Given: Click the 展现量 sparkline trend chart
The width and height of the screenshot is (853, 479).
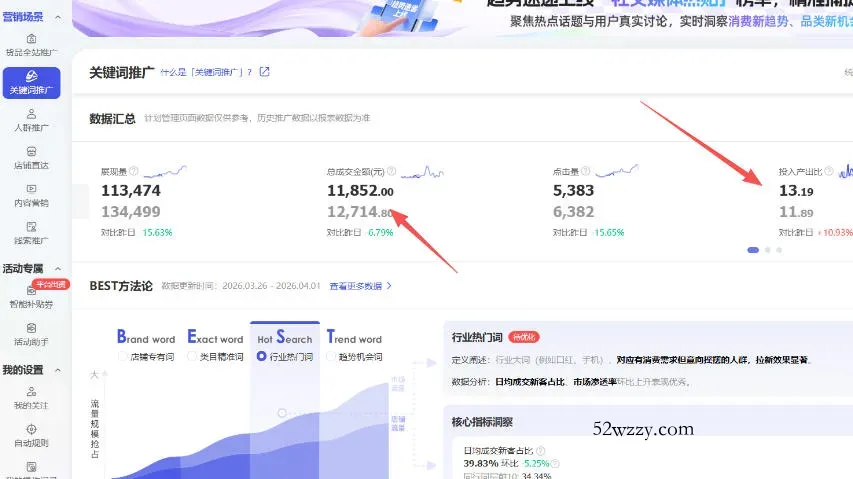Looking at the screenshot, I should (165, 172).
